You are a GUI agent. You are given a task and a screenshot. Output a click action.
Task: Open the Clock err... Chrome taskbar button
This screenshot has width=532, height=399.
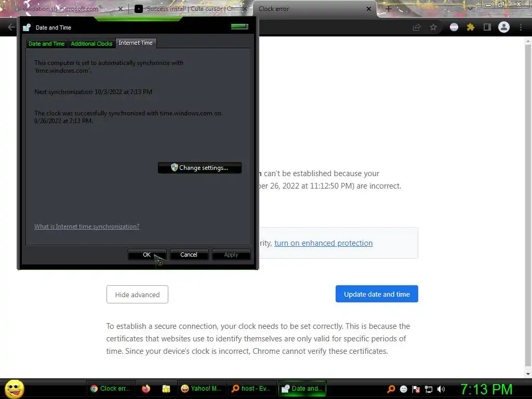click(111, 389)
